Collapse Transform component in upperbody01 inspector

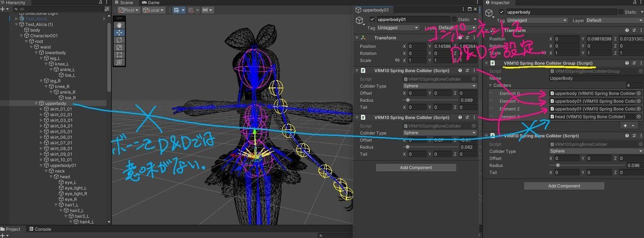point(357,38)
